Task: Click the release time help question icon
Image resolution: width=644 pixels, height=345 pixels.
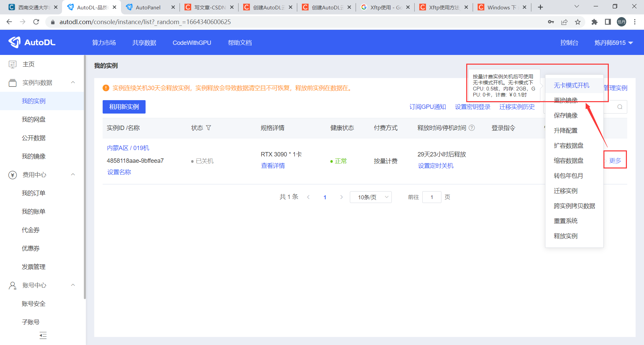Action: coord(472,128)
